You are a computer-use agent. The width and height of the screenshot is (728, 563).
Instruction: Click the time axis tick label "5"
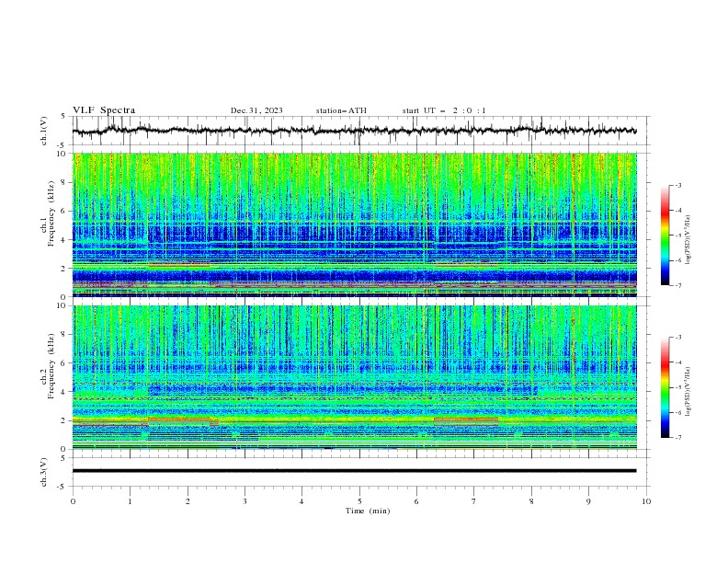359,501
